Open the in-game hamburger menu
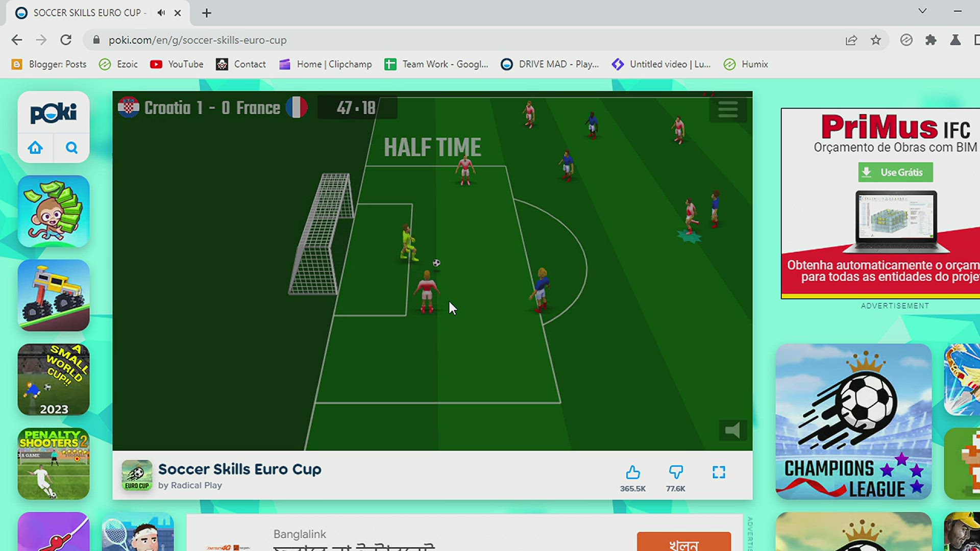 tap(728, 109)
